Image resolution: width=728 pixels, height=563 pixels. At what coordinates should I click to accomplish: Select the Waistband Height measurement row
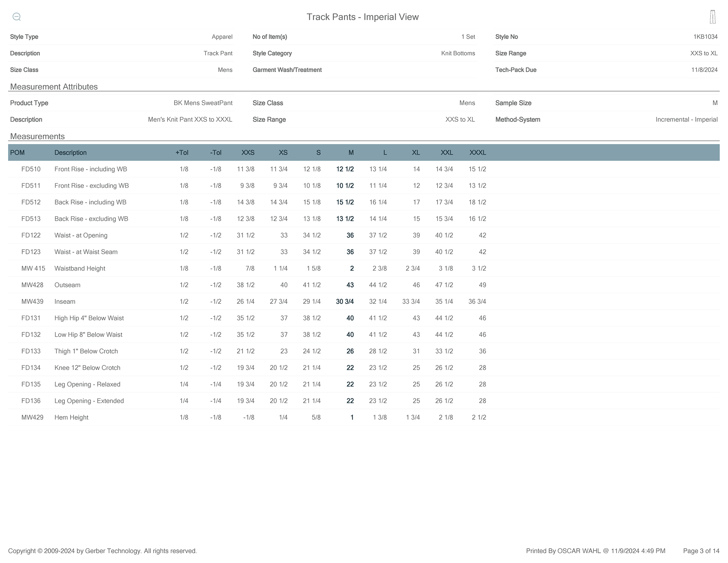pyautogui.click(x=80, y=269)
